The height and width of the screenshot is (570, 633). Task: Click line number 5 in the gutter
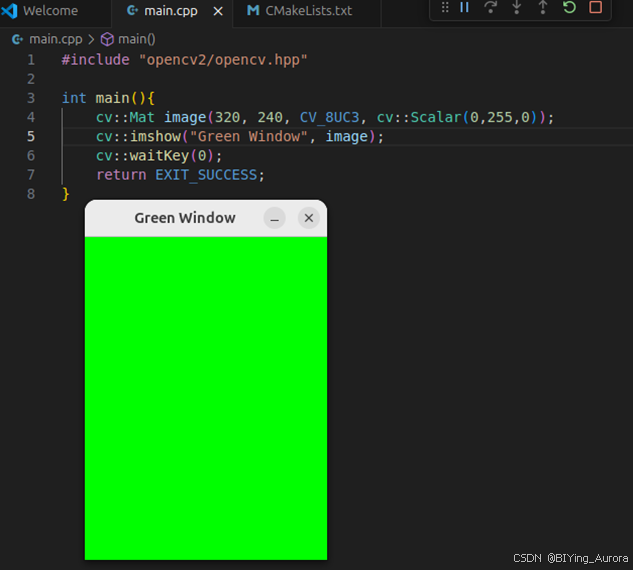[x=31, y=136]
